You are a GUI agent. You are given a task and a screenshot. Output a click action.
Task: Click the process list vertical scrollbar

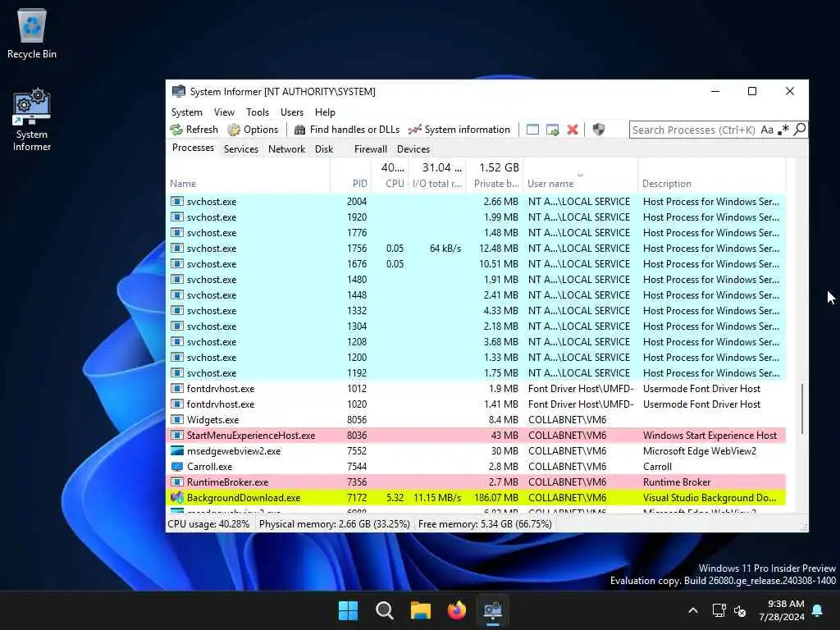point(801,409)
